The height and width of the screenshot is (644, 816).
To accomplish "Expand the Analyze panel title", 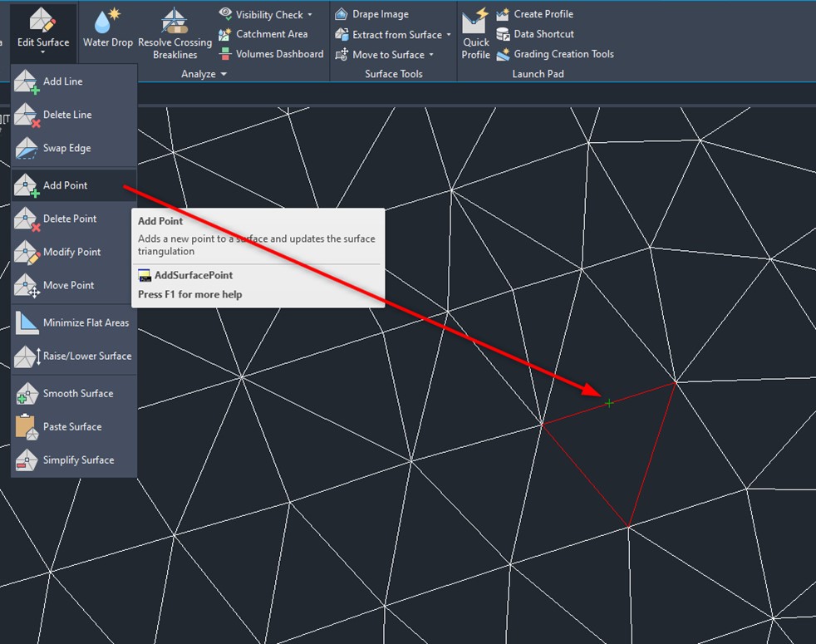I will pyautogui.click(x=204, y=74).
